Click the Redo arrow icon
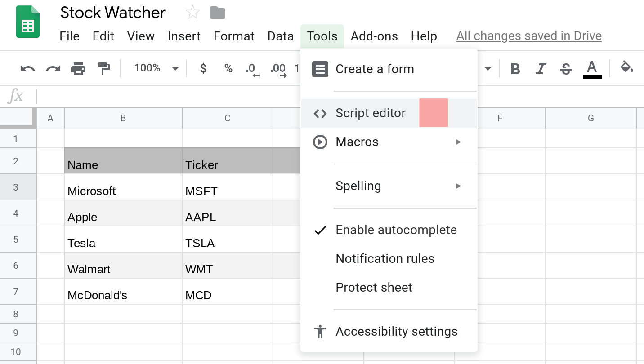Viewport: 644px width, 364px height. (53, 69)
